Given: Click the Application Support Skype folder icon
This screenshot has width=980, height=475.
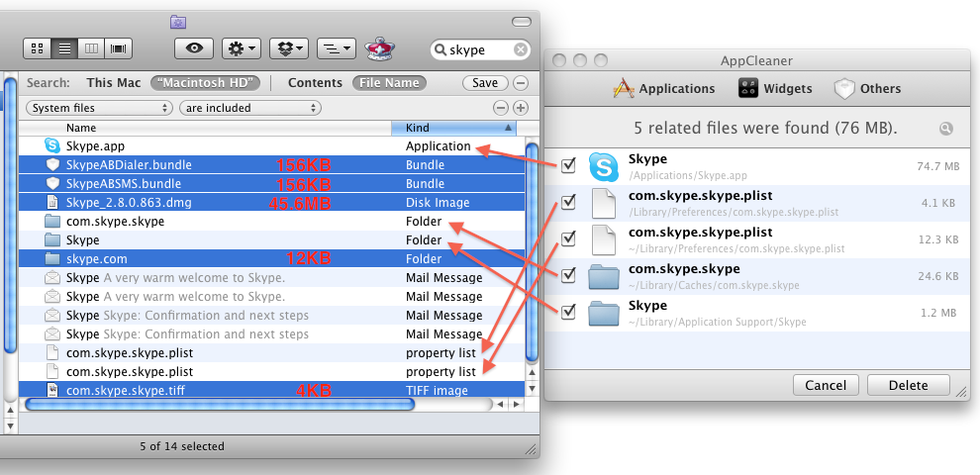Looking at the screenshot, I should (604, 313).
